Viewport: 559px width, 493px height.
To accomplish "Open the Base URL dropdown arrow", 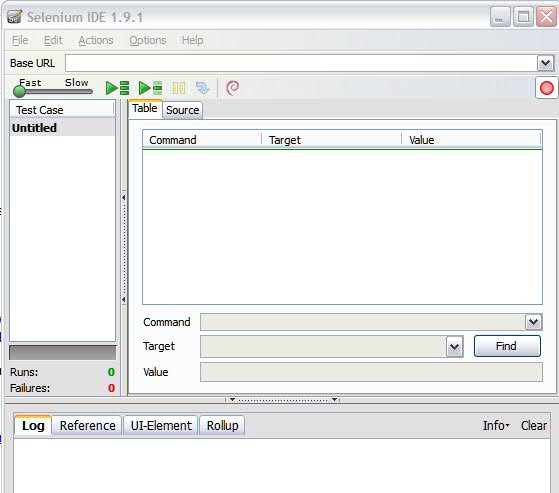I will pyautogui.click(x=545, y=63).
